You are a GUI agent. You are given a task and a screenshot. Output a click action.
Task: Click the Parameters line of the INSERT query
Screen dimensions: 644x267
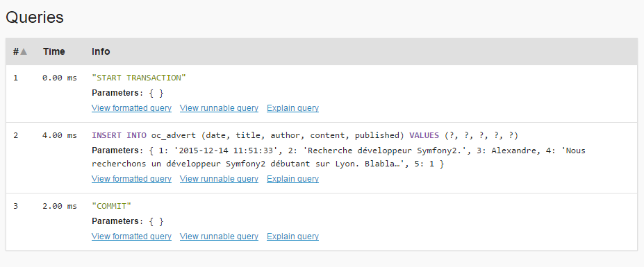338,157
